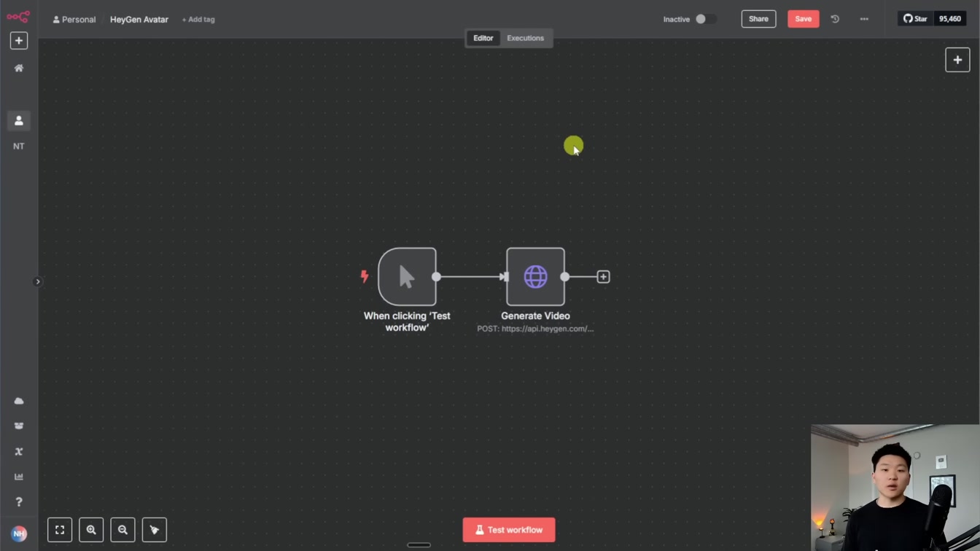
Task: Switch to the Executions tab
Action: click(526, 38)
